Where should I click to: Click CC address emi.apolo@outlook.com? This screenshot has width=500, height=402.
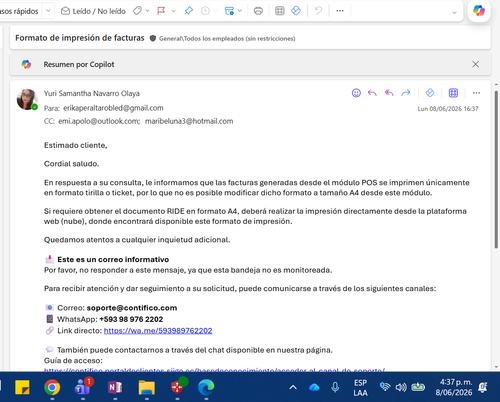click(99, 121)
